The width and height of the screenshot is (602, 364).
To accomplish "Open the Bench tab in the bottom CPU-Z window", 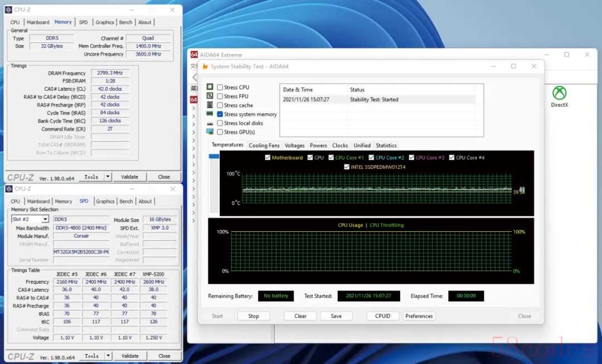I will tap(126, 201).
